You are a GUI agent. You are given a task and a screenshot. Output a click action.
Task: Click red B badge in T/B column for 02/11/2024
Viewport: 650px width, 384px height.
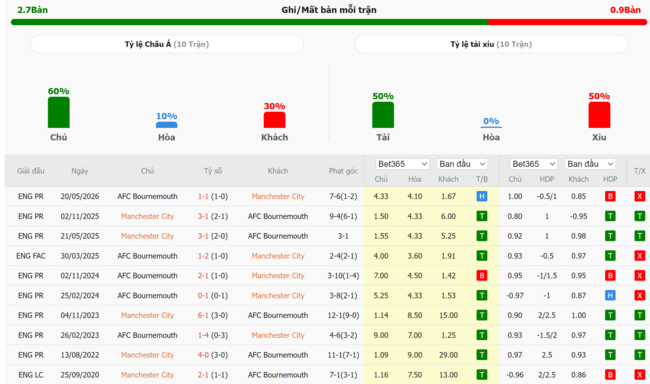(482, 276)
